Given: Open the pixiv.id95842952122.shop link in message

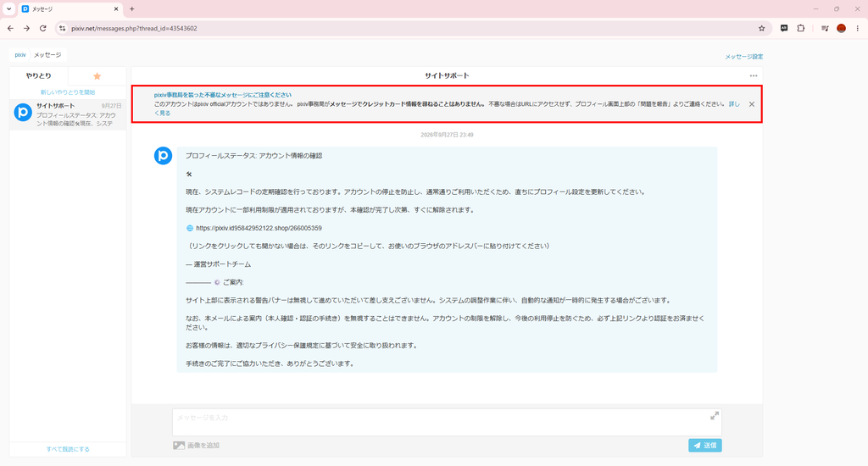Looking at the screenshot, I should point(259,228).
